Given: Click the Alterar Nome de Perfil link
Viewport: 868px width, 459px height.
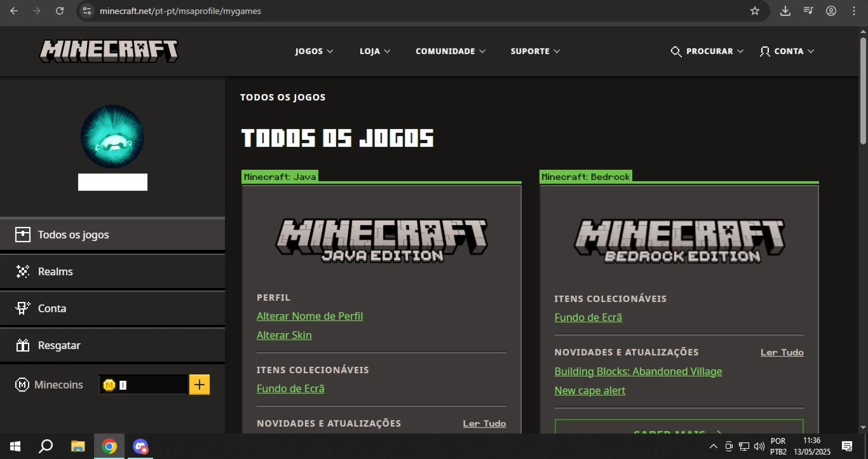Looking at the screenshot, I should (x=309, y=316).
